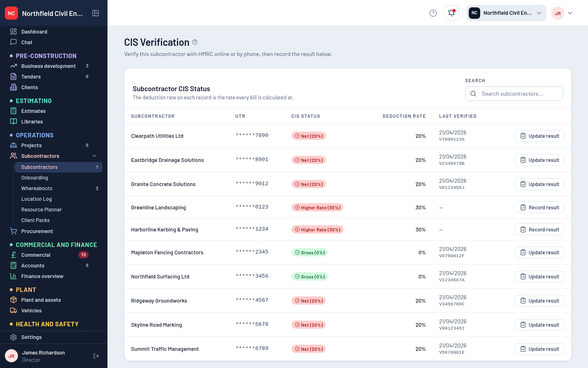This screenshot has height=368, width=588.
Task: Collapse the Subcontractors menu group
Action: point(94,156)
